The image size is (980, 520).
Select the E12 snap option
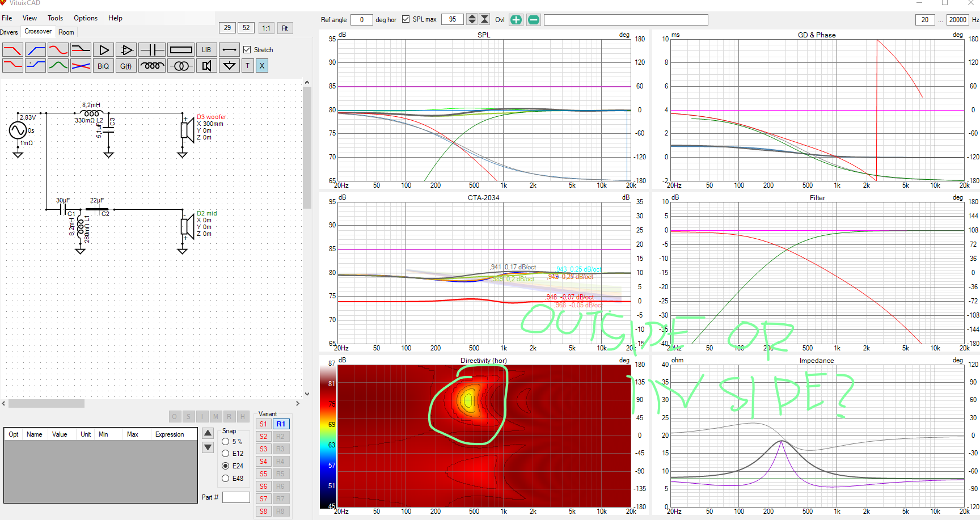[x=225, y=454]
